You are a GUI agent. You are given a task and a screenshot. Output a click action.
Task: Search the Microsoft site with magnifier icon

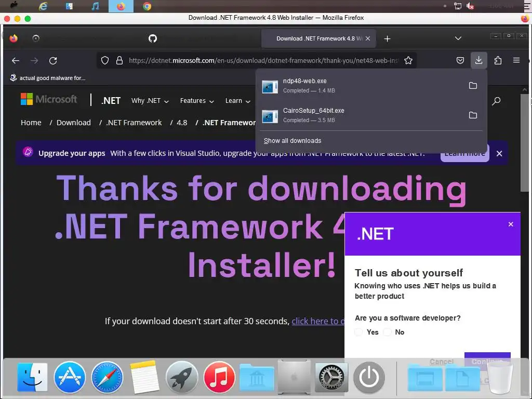tap(496, 101)
